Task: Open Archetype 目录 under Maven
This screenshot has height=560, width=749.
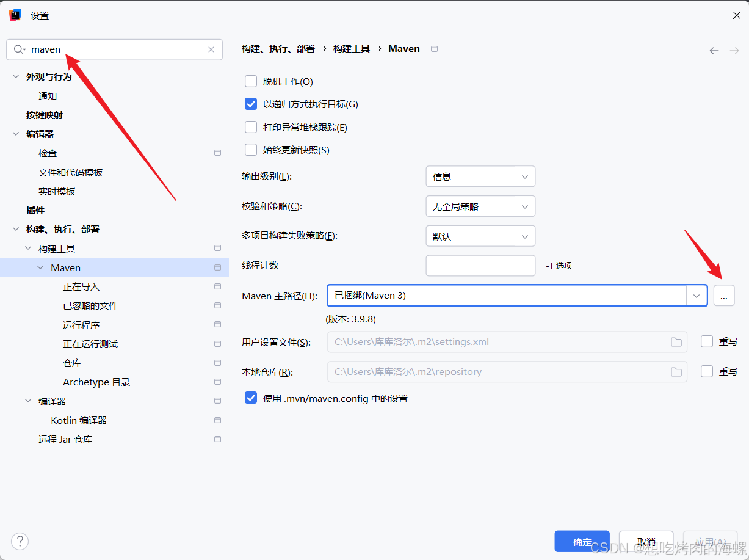Action: point(96,382)
